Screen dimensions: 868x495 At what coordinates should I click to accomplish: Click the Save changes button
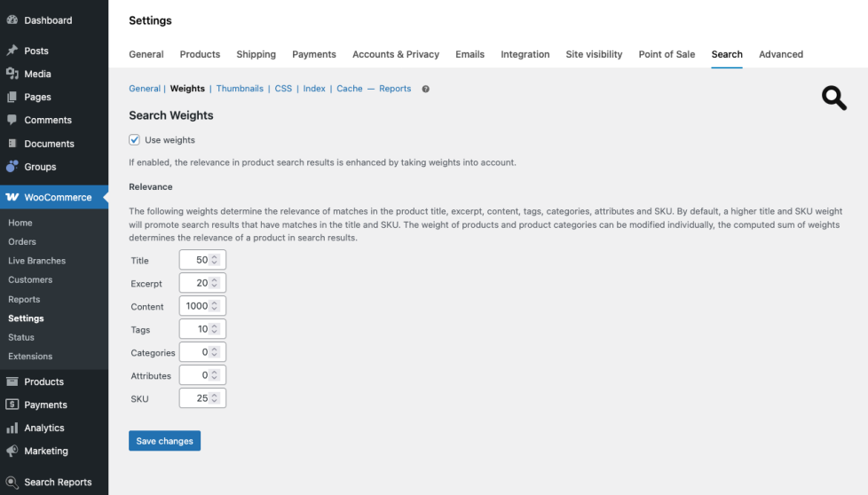pos(164,441)
